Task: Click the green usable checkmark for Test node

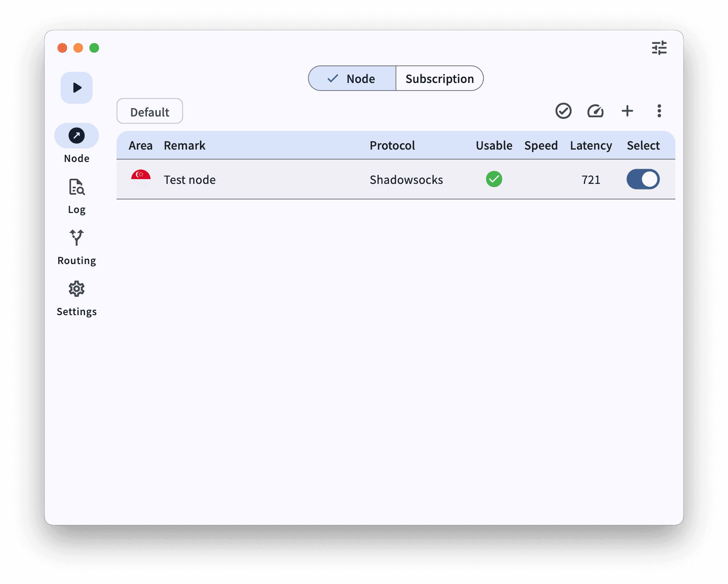Action: tap(494, 179)
